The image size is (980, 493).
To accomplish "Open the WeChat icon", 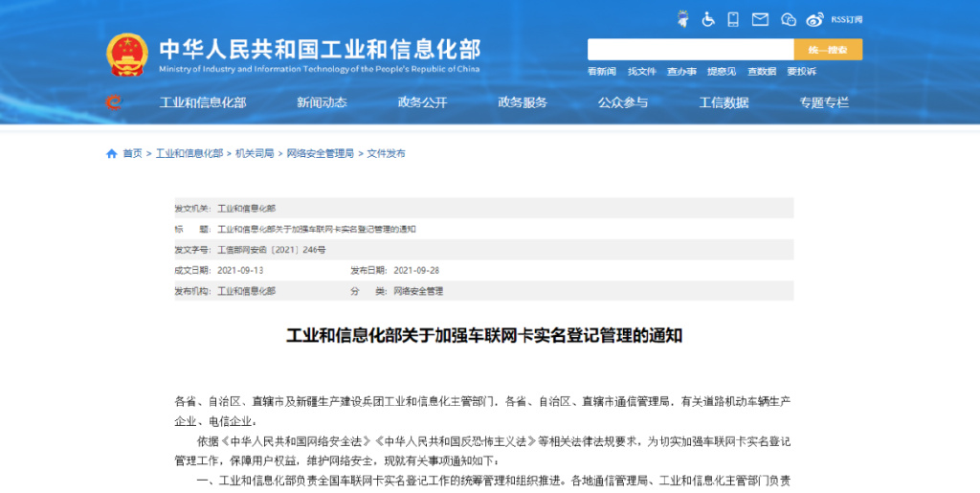I will pos(789,19).
